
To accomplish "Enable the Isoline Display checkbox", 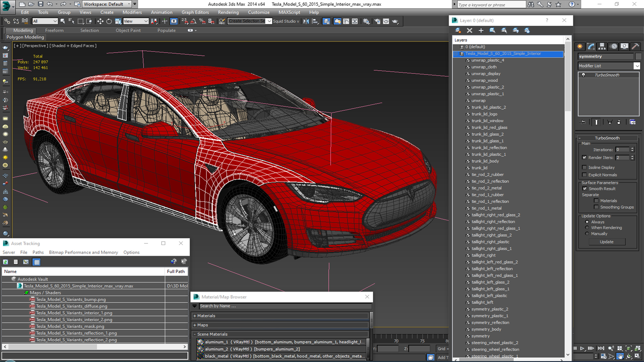I will [x=584, y=167].
